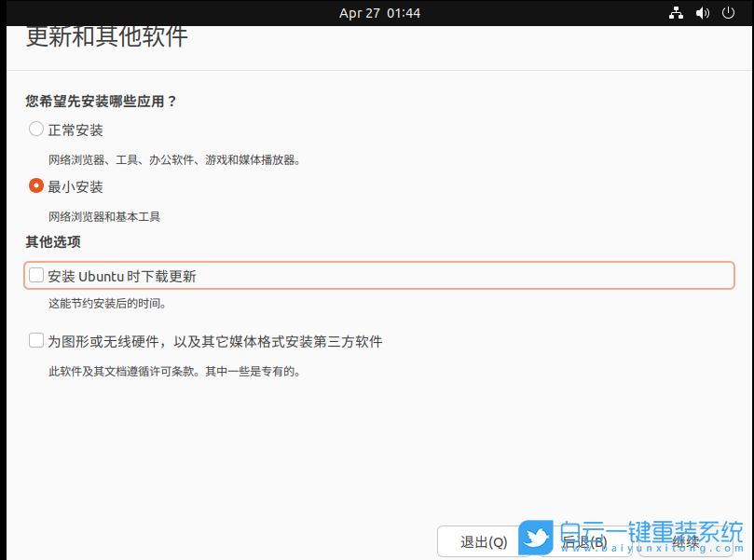The image size is (754, 560).
Task: Click the power icon in top bar
Action: pyautogui.click(x=728, y=13)
